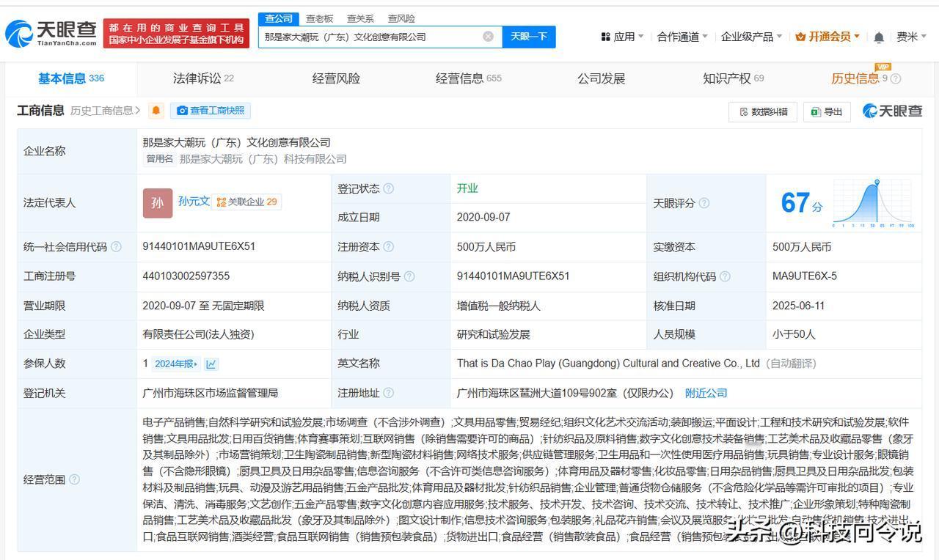939x560 pixels.
Task: Click the company type 有限责任公司(法人独资)
Action: click(198, 334)
